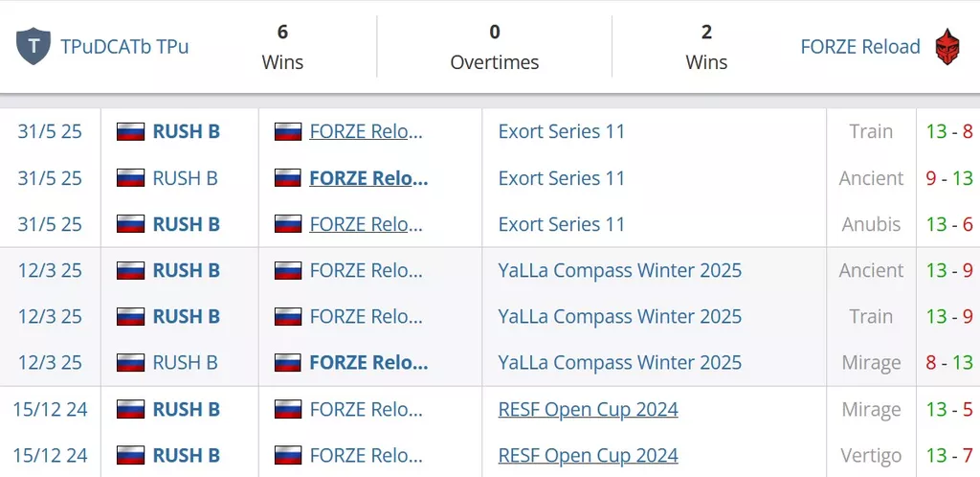The height and width of the screenshot is (477, 980).
Task: Click FORZE Reload flag in YaLLa Ancient row
Action: pyautogui.click(x=288, y=270)
